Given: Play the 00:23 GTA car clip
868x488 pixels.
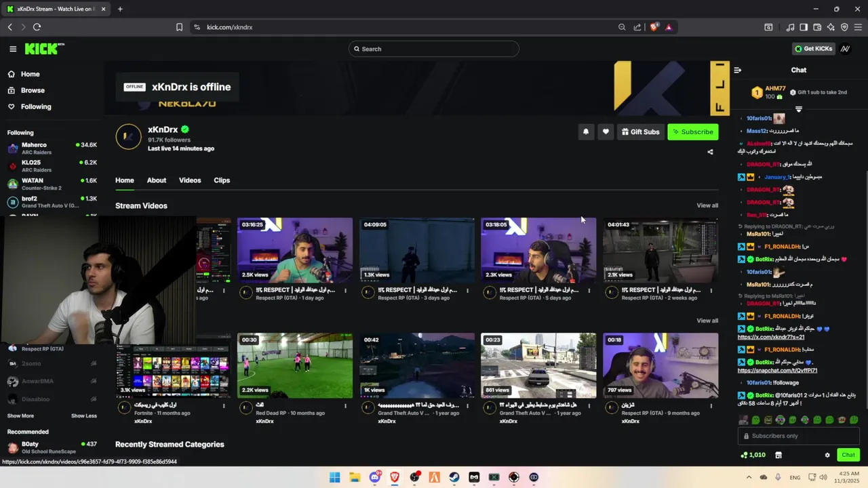Looking at the screenshot, I should tap(538, 365).
